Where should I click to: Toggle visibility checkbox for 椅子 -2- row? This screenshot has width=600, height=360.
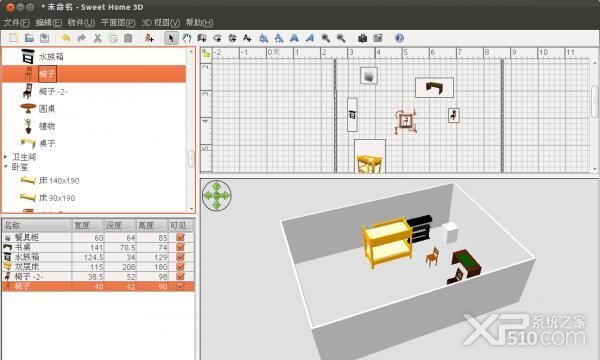[x=180, y=276]
